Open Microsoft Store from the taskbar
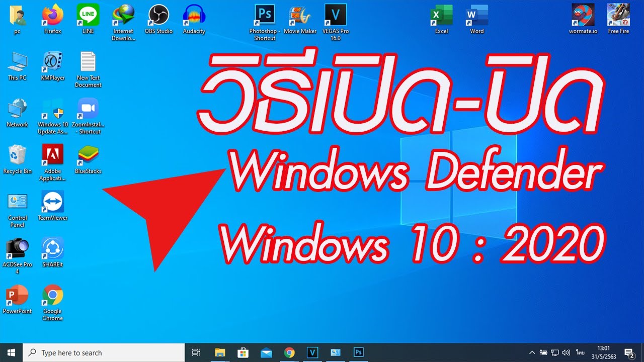Image resolution: width=644 pixels, height=362 pixels. coord(243,352)
